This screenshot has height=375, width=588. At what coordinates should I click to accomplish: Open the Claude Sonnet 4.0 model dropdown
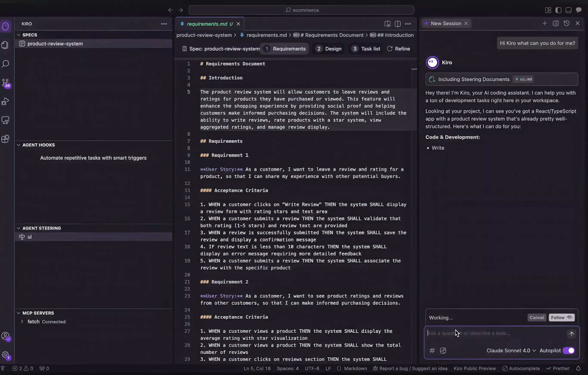point(511,351)
